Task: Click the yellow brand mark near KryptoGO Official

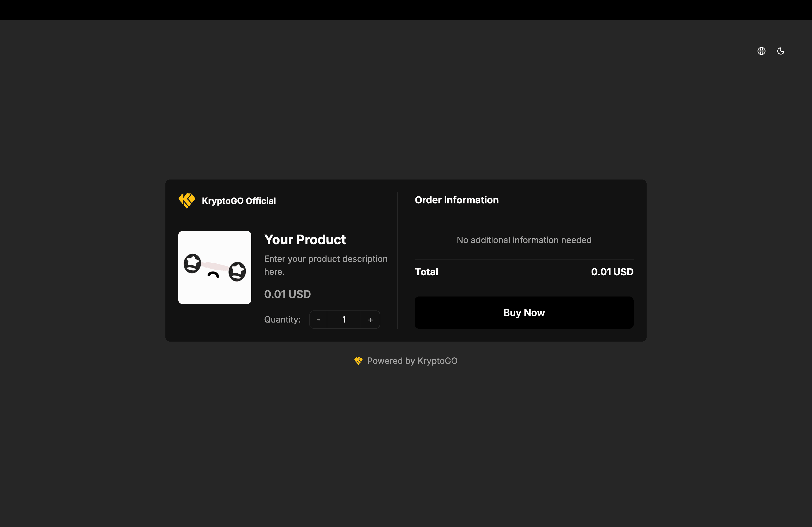Action: coord(187,200)
